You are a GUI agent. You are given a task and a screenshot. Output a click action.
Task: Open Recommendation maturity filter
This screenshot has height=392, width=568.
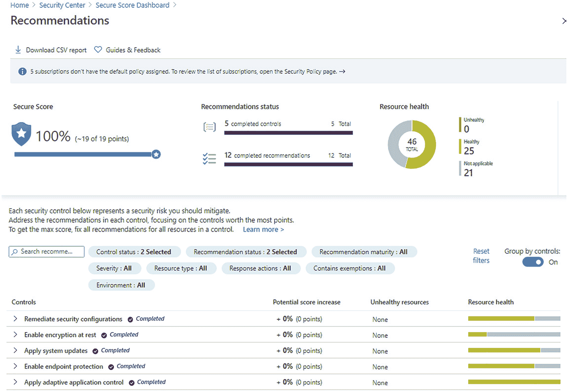[364, 252]
